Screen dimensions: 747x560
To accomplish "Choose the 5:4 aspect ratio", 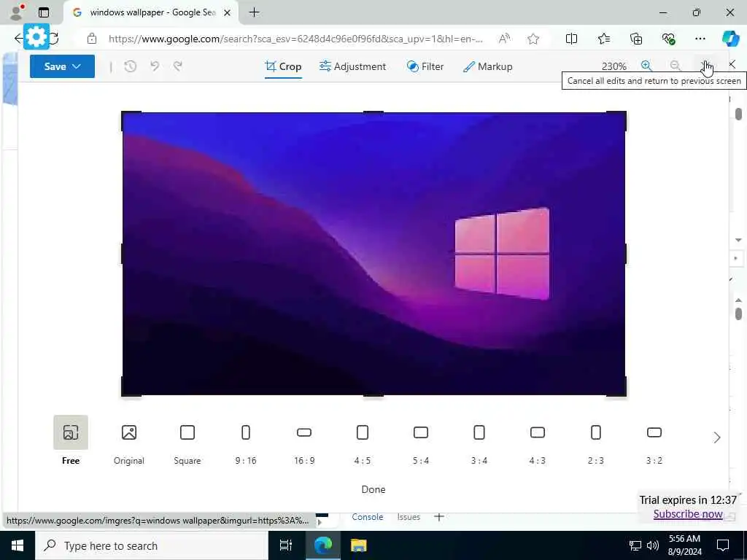I will click(421, 440).
